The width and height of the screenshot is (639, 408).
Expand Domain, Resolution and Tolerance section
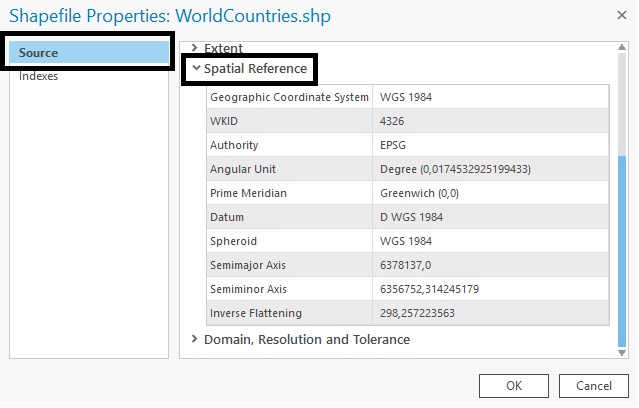(x=306, y=339)
